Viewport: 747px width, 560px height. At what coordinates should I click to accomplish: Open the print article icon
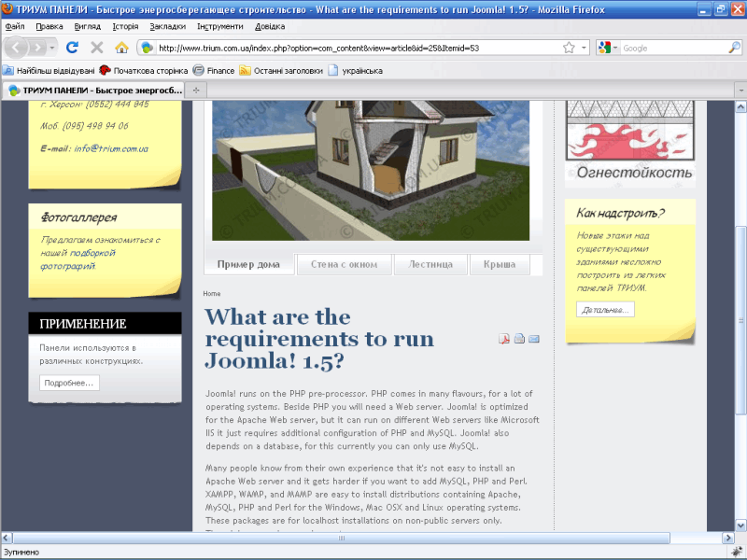point(519,339)
